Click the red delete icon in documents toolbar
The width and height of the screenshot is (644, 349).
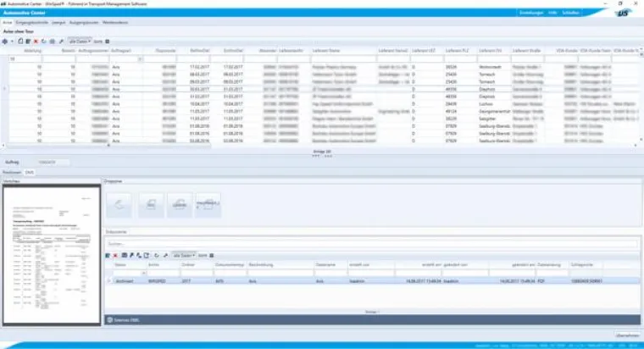tap(115, 255)
